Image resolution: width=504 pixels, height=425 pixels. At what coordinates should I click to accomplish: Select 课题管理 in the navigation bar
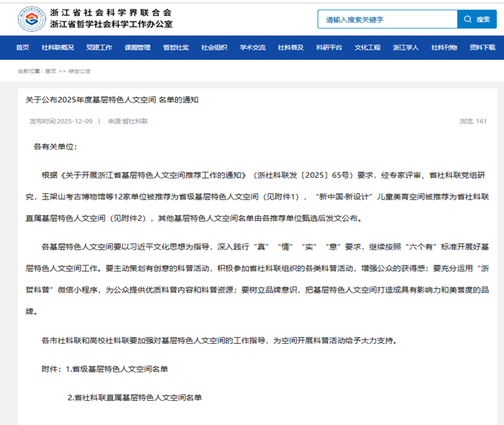click(x=138, y=48)
